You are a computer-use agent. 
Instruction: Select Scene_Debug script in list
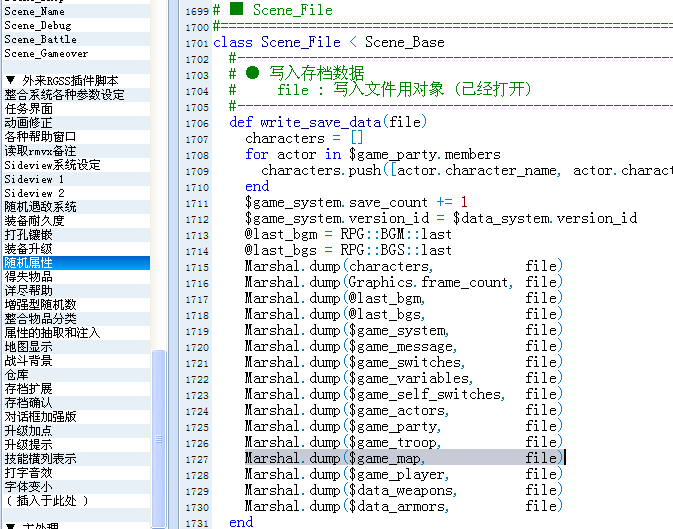(76, 26)
